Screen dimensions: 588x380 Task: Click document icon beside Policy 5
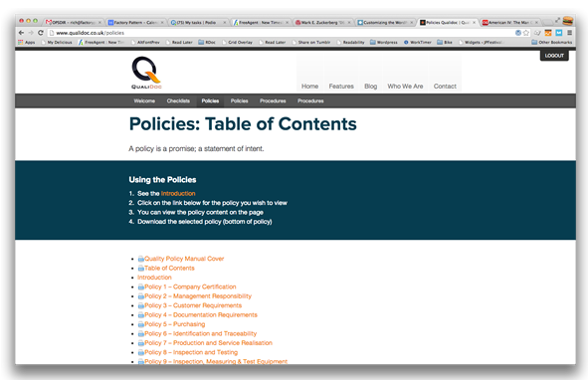pos(140,324)
